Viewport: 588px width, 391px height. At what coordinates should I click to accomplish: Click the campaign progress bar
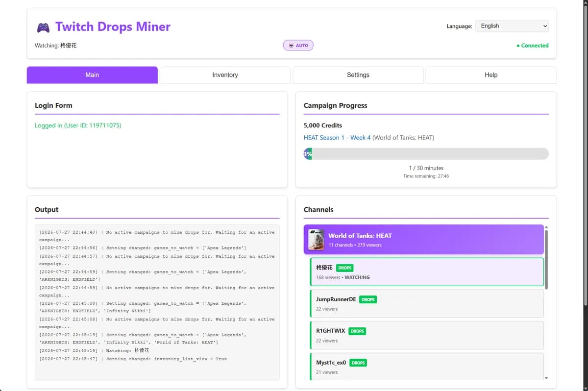pos(426,154)
